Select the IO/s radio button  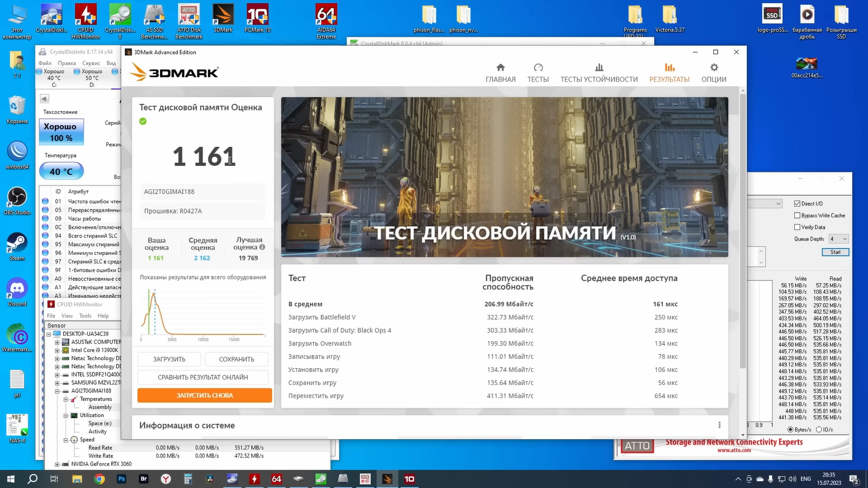tap(819, 429)
